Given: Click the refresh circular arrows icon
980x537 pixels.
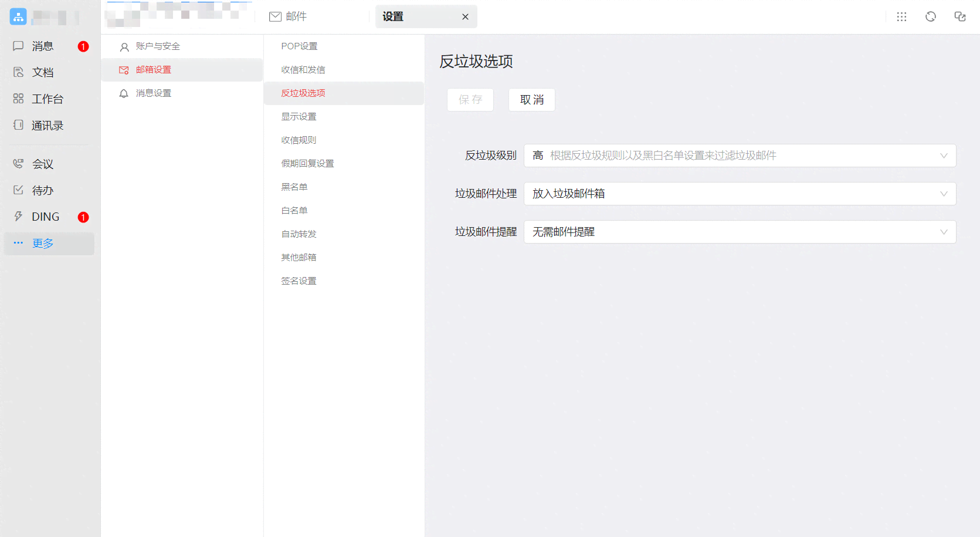Looking at the screenshot, I should 931,16.
